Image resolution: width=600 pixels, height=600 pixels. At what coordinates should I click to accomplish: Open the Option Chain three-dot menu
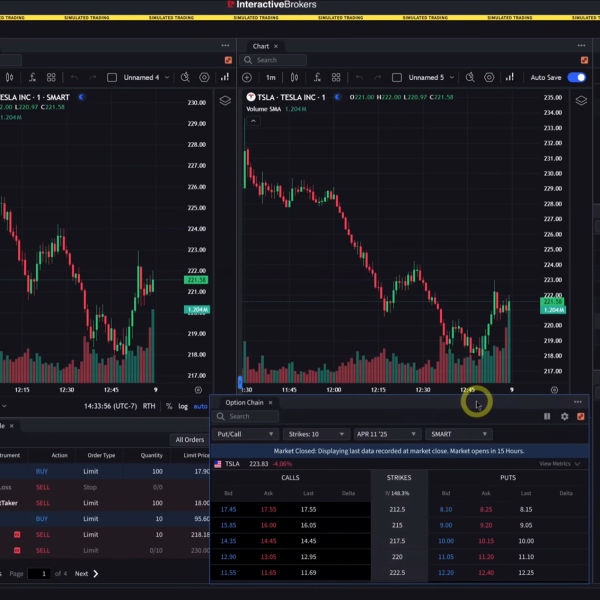tap(577, 402)
